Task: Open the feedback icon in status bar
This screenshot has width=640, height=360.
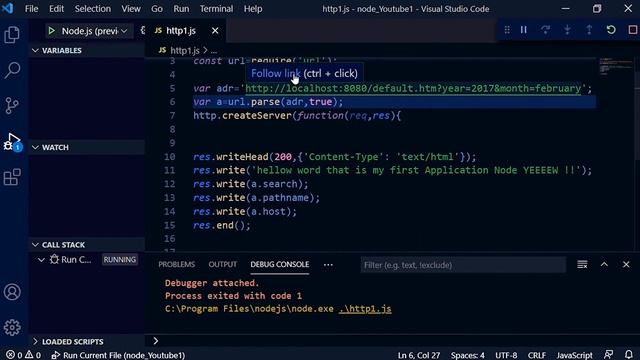Action: tap(609, 355)
